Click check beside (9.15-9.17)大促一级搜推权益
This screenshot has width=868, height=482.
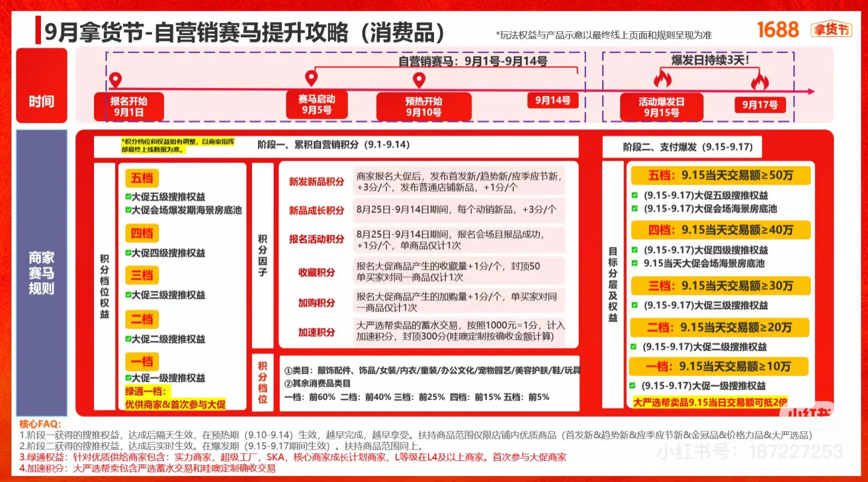(x=632, y=386)
